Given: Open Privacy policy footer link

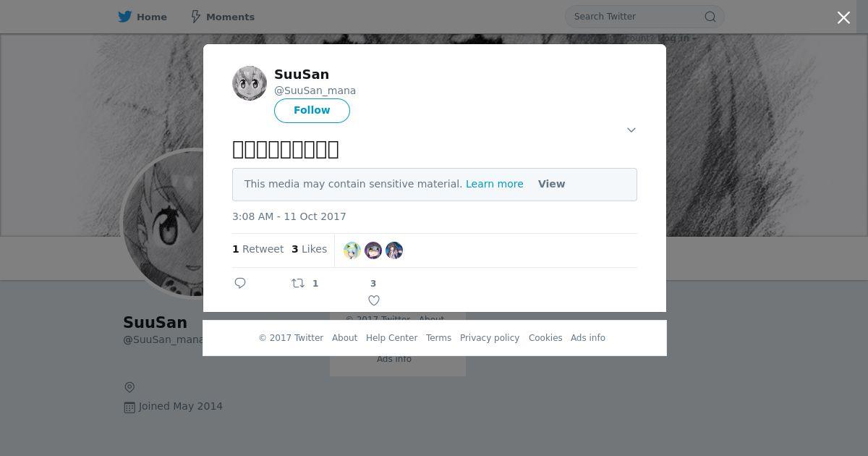Looking at the screenshot, I should coord(490,338).
